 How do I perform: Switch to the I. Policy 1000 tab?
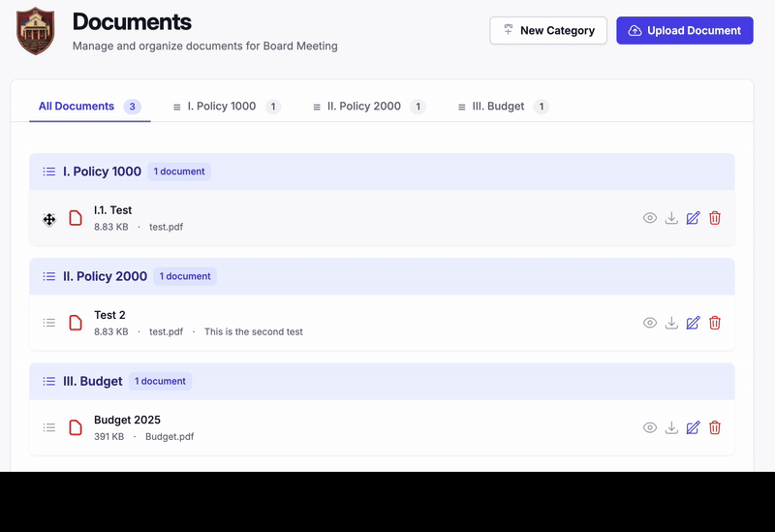coord(227,107)
